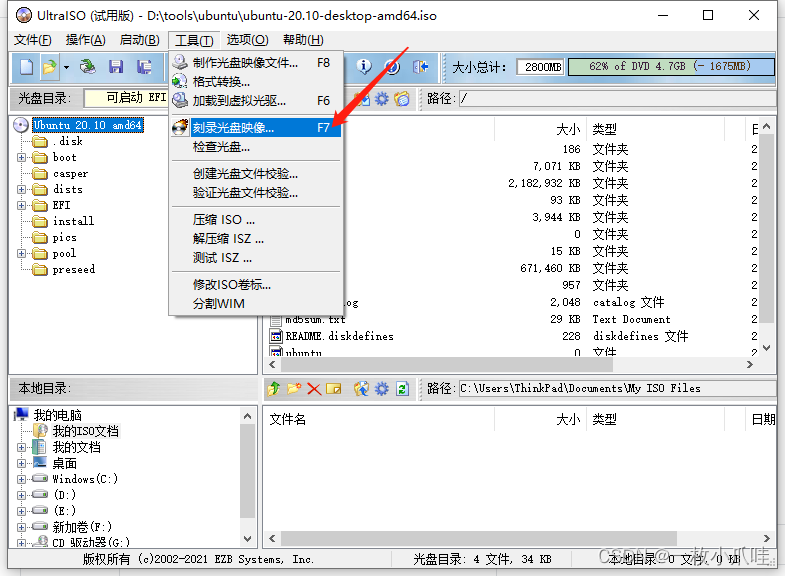Choose 修改ISO卷标... menu entry

[x=256, y=285]
